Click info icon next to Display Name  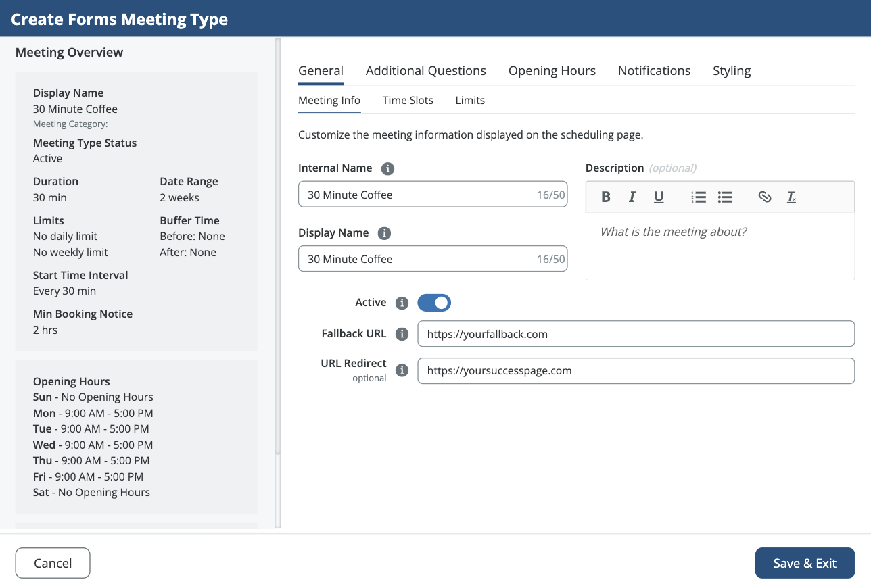(x=384, y=233)
